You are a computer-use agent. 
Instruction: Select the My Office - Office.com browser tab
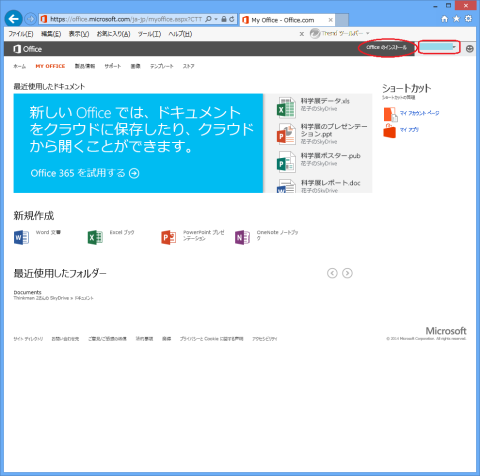(287, 20)
